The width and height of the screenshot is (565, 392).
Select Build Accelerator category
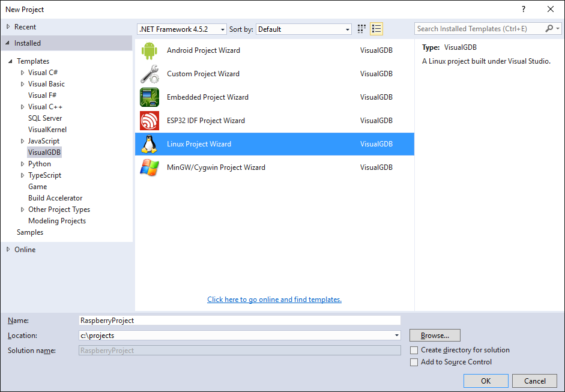(x=55, y=198)
